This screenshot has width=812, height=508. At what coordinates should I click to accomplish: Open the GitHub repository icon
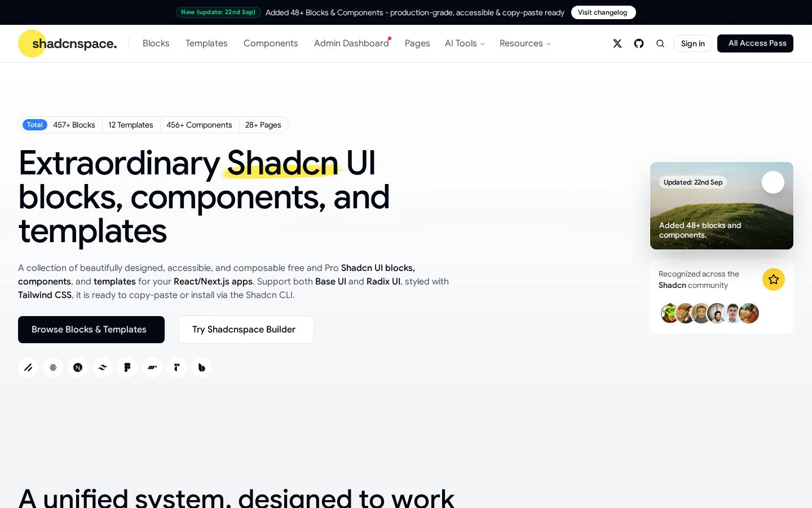click(x=639, y=43)
